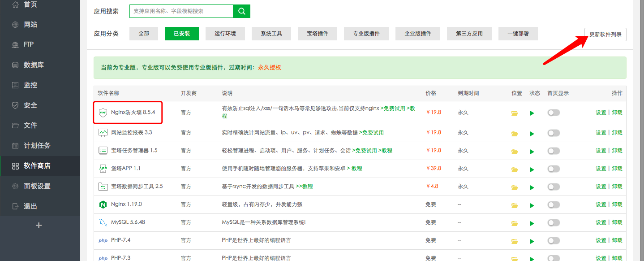
Task: Select the 一键部署 category tab
Action: pyautogui.click(x=518, y=34)
